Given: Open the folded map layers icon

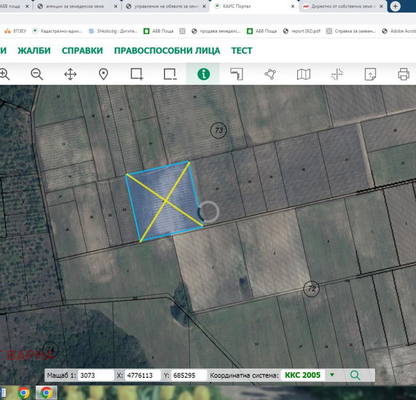Looking at the screenshot, I should click(x=303, y=74).
